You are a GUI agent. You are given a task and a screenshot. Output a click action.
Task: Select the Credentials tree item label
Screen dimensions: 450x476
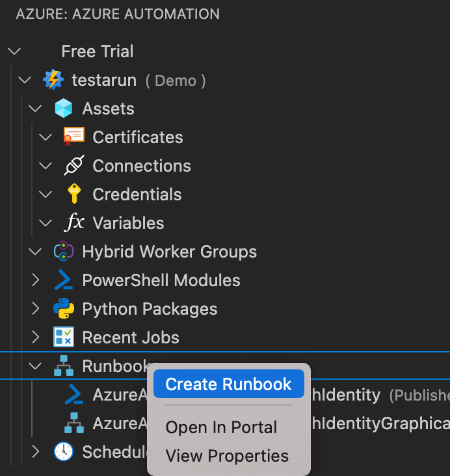(137, 194)
